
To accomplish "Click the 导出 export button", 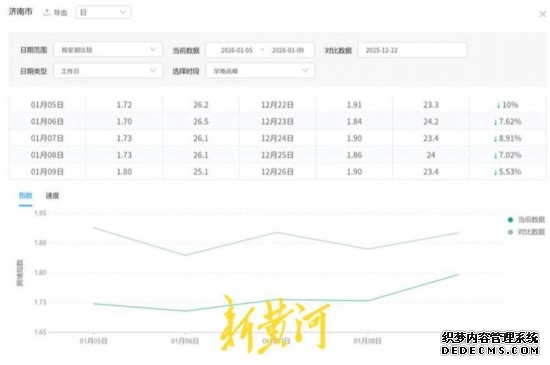I will coord(55,13).
